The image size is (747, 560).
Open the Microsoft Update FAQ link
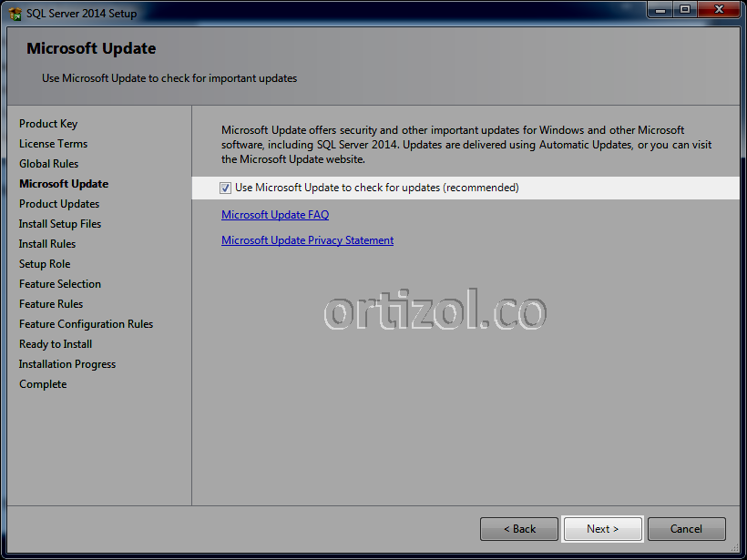(x=275, y=215)
